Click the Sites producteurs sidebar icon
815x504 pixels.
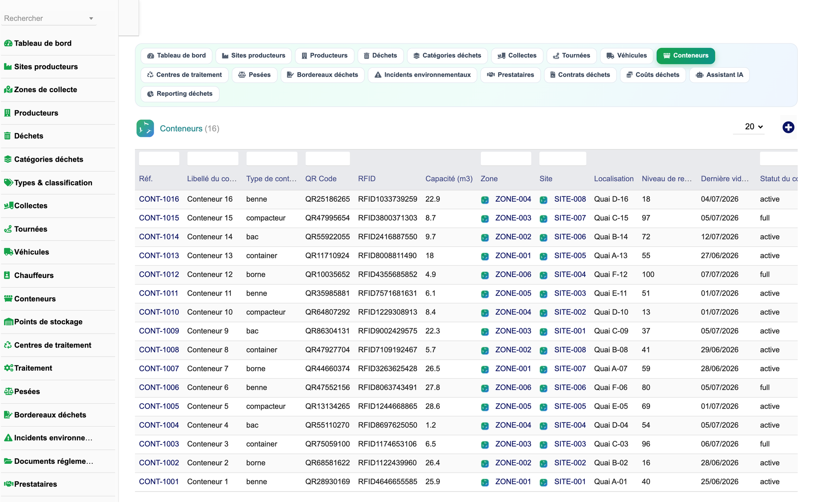(x=8, y=67)
